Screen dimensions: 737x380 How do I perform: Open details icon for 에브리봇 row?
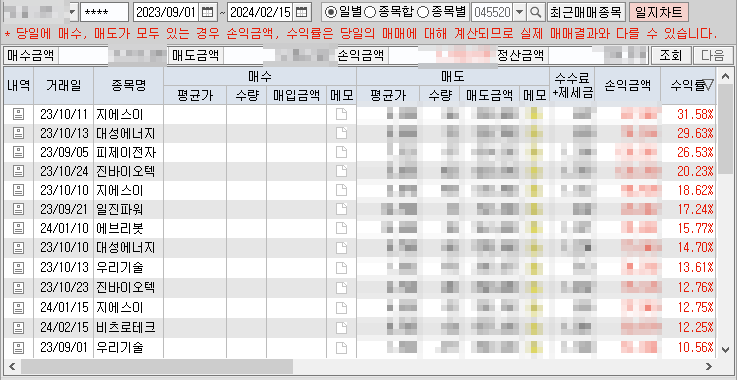coord(18,229)
